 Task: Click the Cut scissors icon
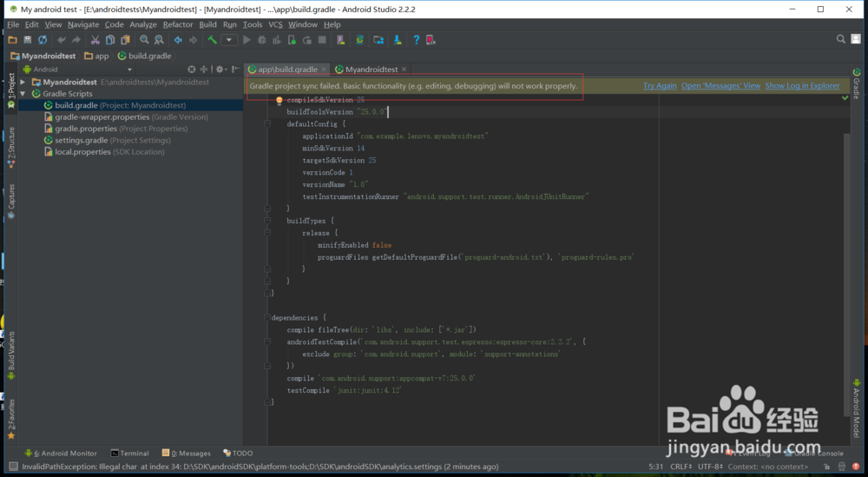pos(95,40)
